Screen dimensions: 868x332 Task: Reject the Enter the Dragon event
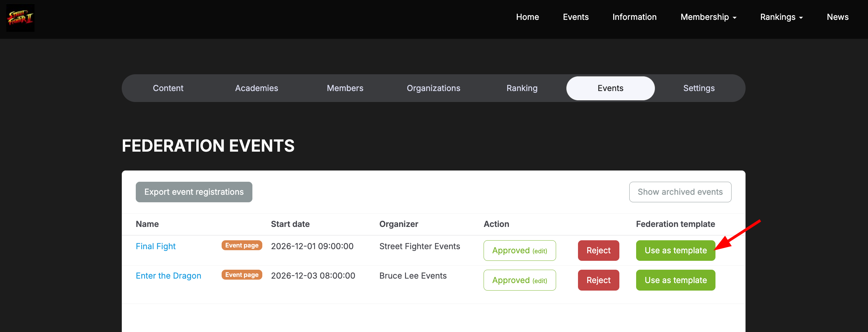[x=599, y=280]
